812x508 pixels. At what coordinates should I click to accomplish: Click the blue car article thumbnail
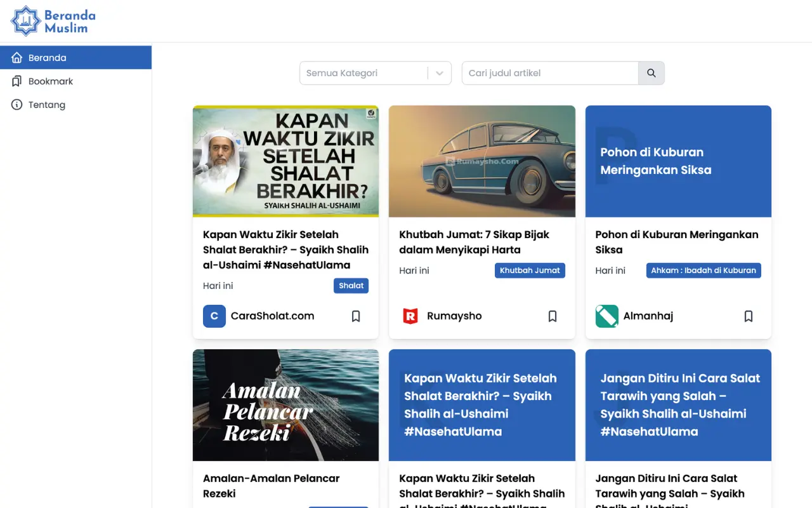[x=481, y=161]
